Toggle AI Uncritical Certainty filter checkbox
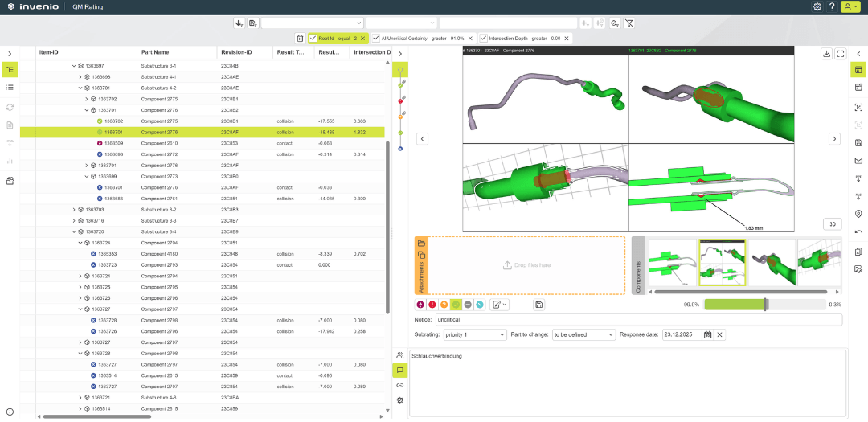Viewport: 868px width, 422px height. click(x=377, y=39)
